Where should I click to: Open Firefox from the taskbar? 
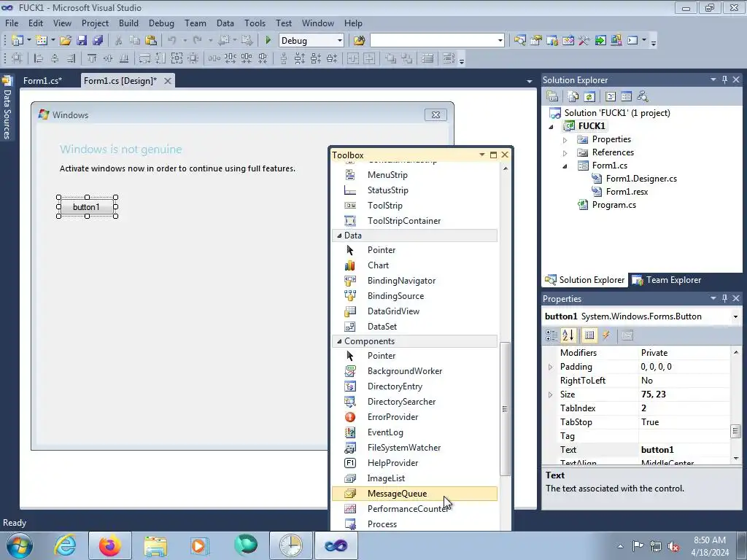click(x=110, y=545)
